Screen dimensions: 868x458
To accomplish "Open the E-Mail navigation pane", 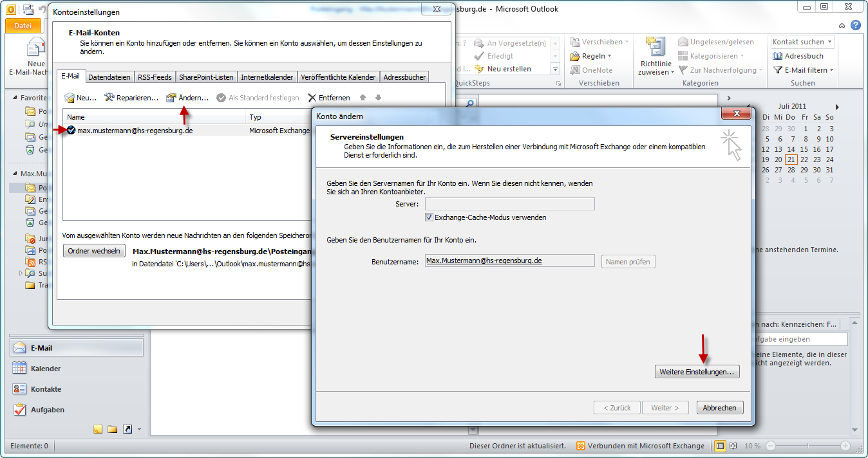I will [76, 348].
